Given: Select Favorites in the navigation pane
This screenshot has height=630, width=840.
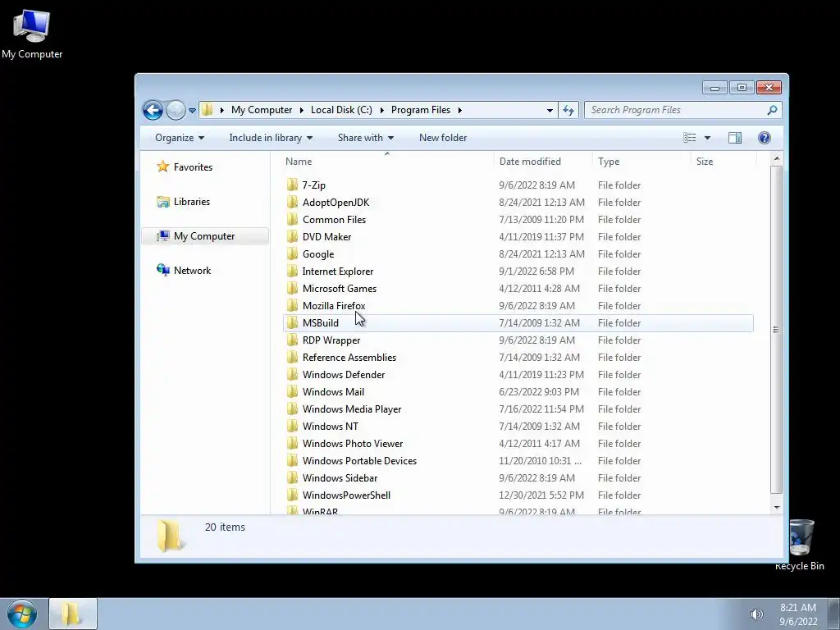Looking at the screenshot, I should [x=185, y=167].
